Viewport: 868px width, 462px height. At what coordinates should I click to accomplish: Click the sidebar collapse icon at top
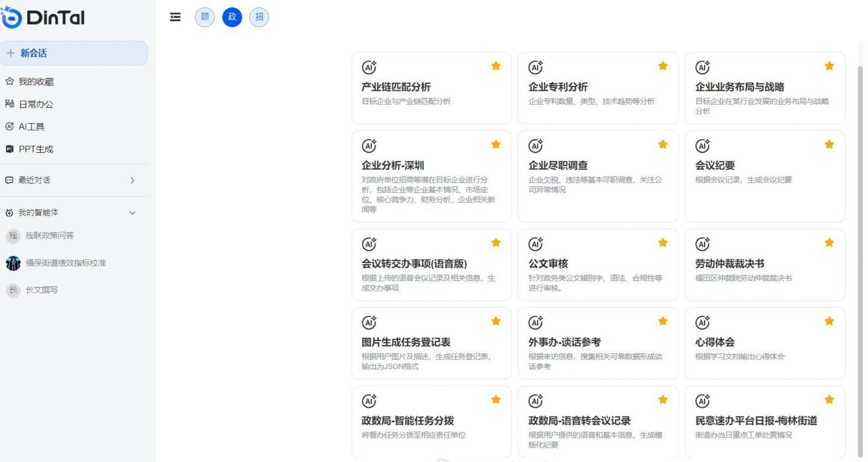(175, 17)
